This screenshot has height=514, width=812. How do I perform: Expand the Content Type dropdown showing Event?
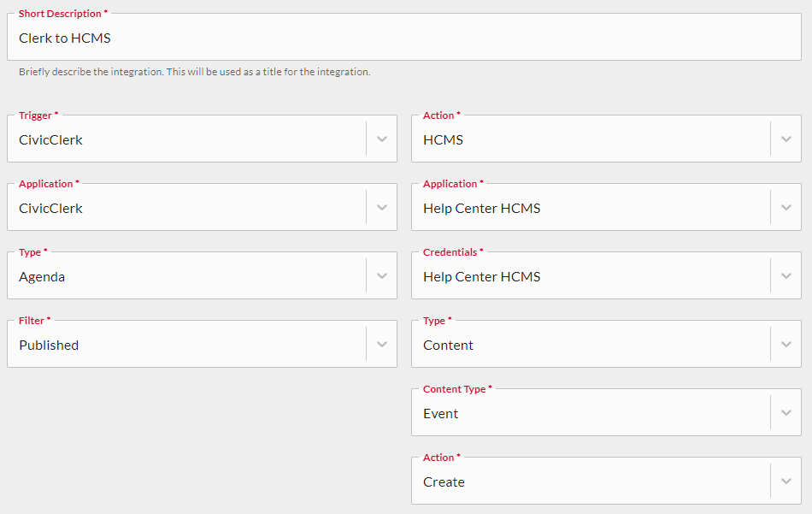coord(606,412)
